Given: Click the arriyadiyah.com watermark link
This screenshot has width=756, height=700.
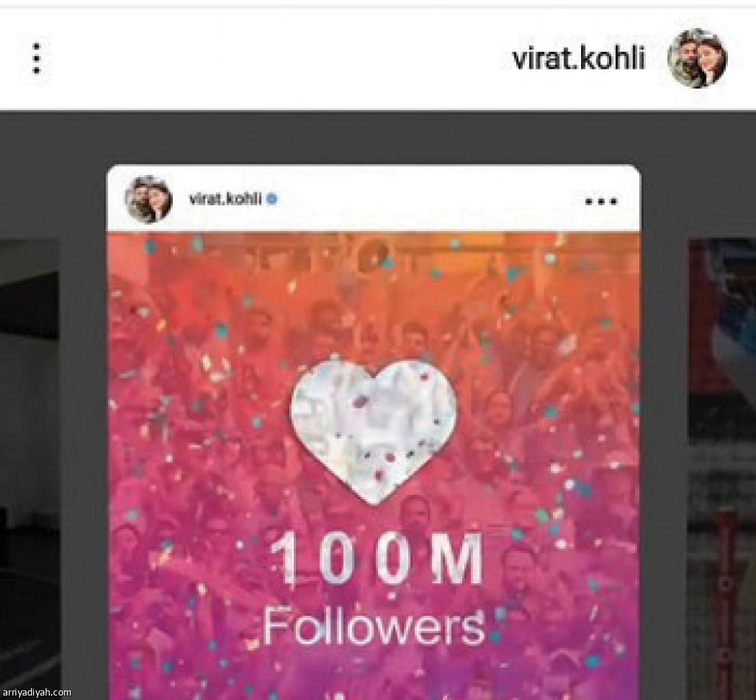Looking at the screenshot, I should 35,693.
